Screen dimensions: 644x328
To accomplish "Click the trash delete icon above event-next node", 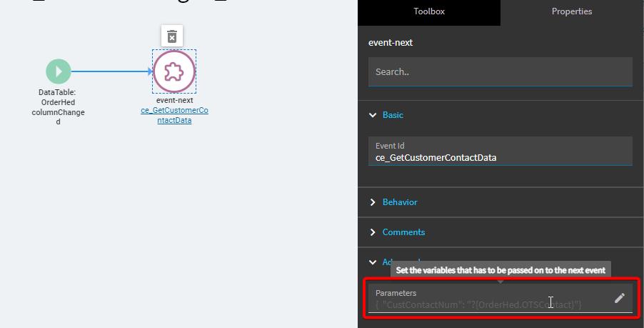I will pos(172,36).
